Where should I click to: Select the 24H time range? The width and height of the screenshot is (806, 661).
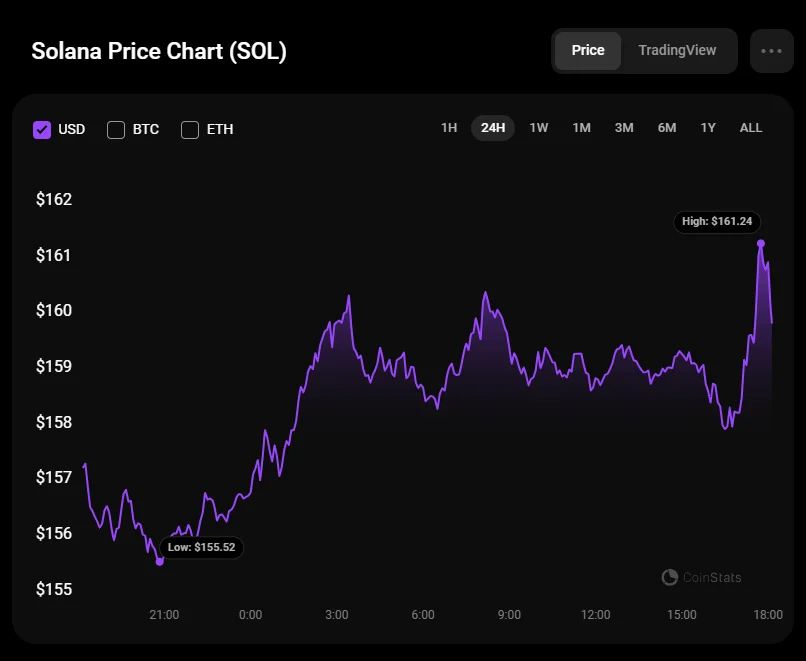(493, 128)
